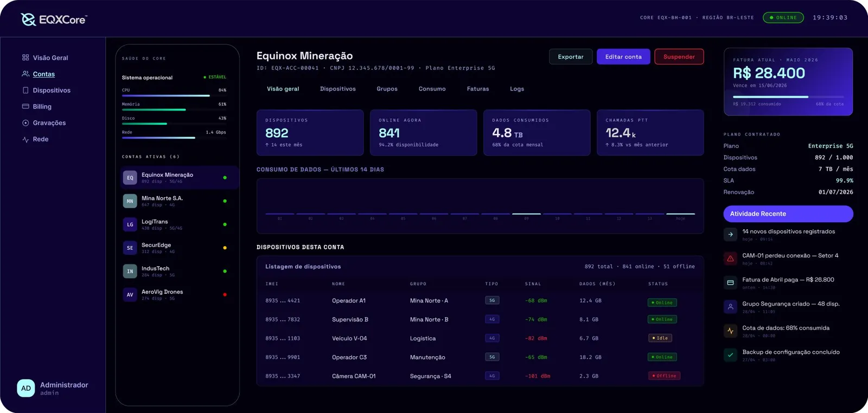868x413 pixels.
Task: Click the Renovação date 01/07/2026
Action: click(x=835, y=192)
